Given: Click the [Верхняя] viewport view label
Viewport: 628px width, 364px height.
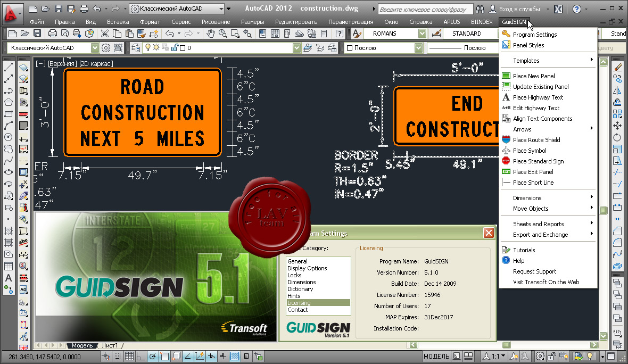Looking at the screenshot, I should 62,63.
